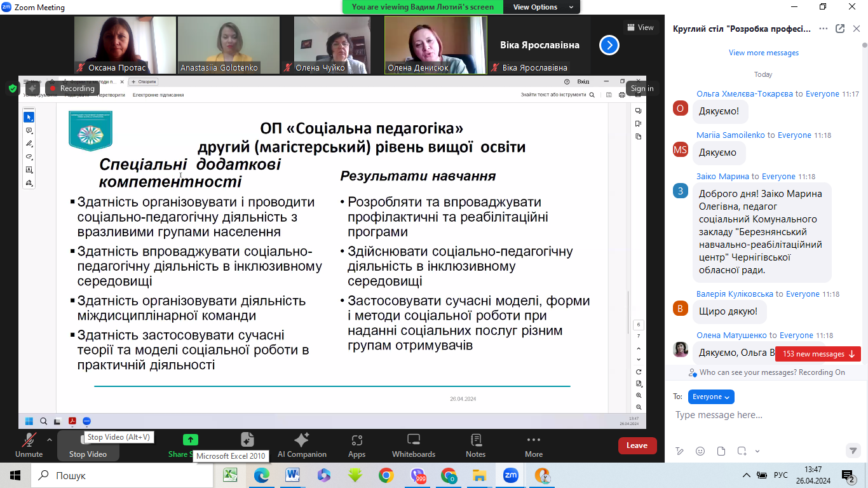Click the text formatting icon in chat

(680, 451)
